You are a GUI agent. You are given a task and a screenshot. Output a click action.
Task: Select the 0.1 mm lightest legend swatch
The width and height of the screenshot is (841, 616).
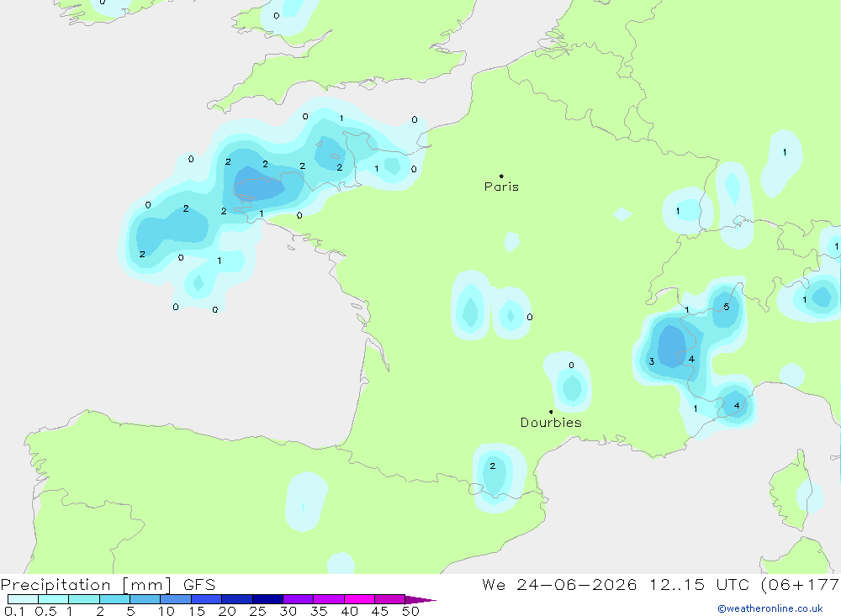click(23, 599)
